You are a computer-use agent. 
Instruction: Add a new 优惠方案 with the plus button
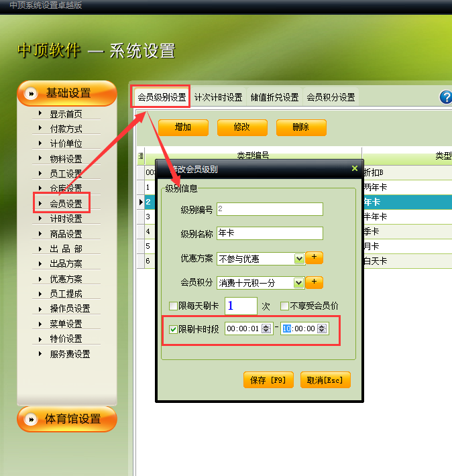pyautogui.click(x=314, y=257)
